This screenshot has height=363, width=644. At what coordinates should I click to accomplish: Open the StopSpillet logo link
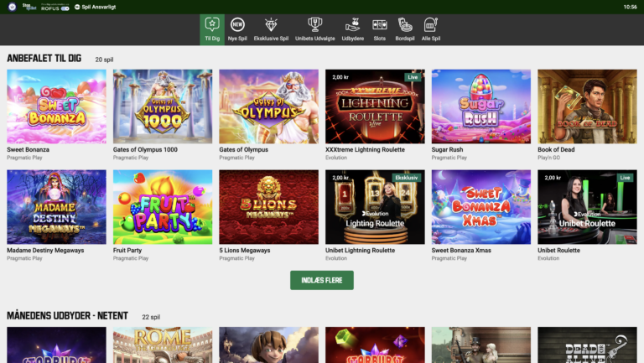(29, 7)
